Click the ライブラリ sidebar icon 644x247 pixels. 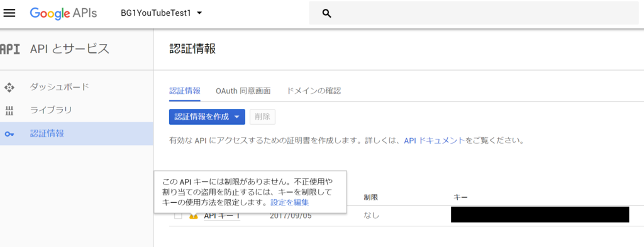click(9, 110)
